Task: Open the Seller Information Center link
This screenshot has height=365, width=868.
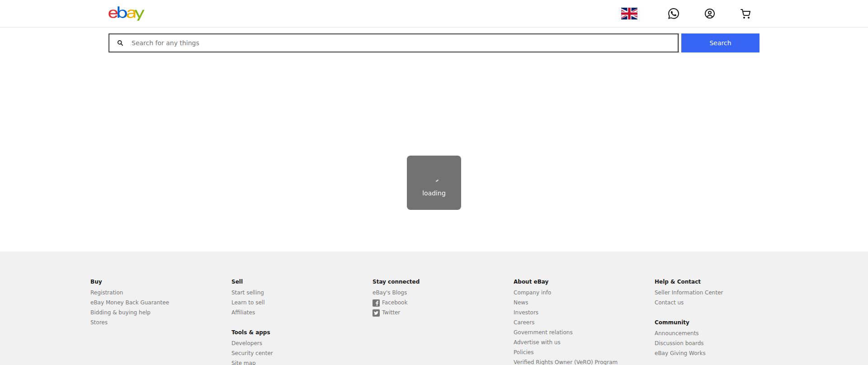Action: tap(689, 293)
